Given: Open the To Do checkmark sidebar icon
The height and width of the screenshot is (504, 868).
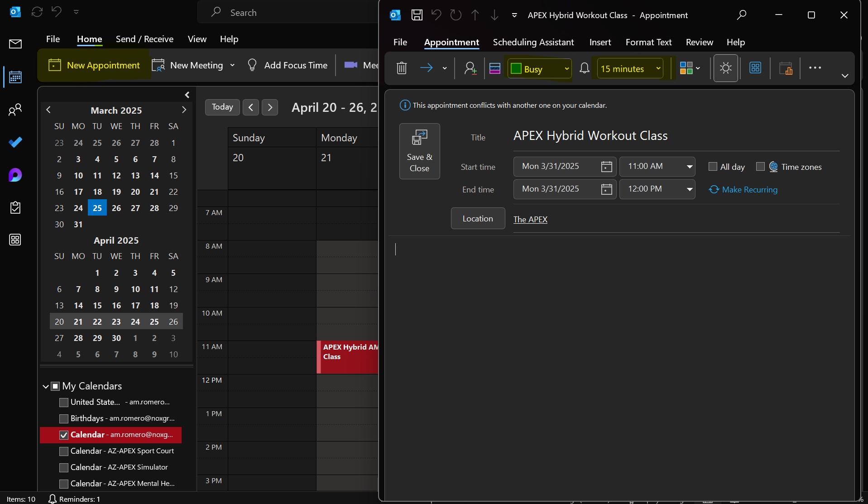Looking at the screenshot, I should 15,142.
